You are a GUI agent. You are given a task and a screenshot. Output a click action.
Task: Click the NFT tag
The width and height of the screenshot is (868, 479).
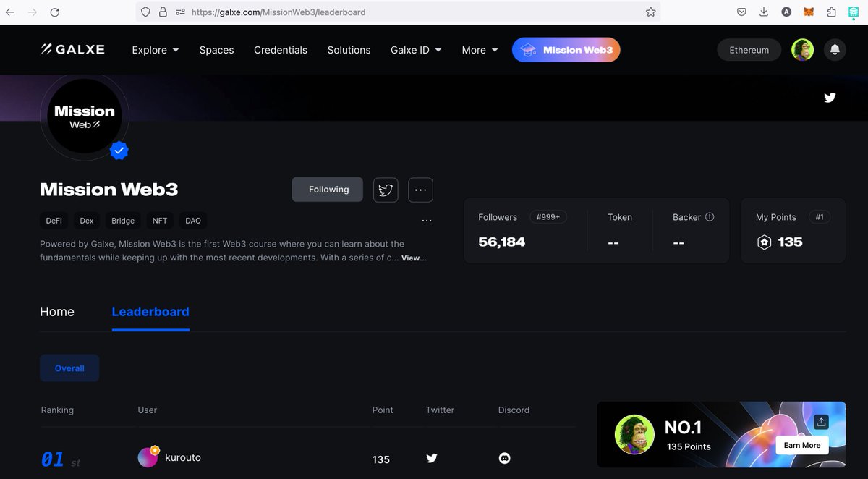click(x=160, y=221)
